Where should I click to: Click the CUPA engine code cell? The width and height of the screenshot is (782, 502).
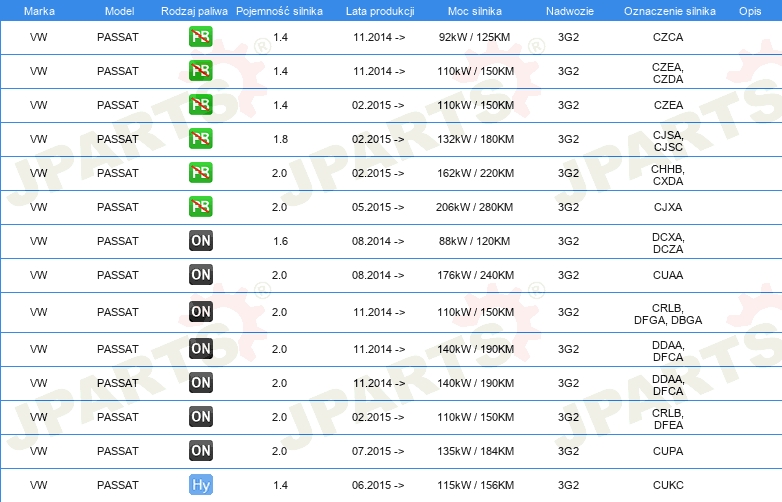(668, 451)
